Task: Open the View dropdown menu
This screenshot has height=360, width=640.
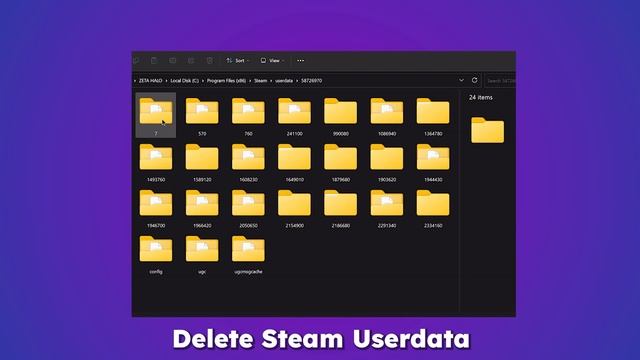Action: [x=272, y=60]
